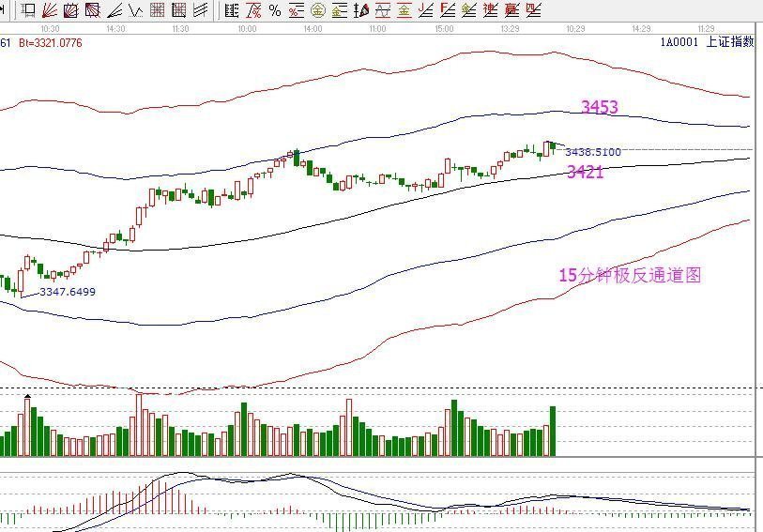Select the dark shaded Gann box tool
The width and height of the screenshot is (763, 532).
[93, 9]
